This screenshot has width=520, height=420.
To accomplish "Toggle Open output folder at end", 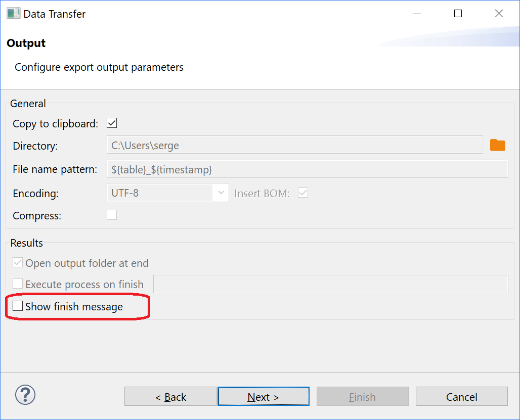I will click(18, 262).
